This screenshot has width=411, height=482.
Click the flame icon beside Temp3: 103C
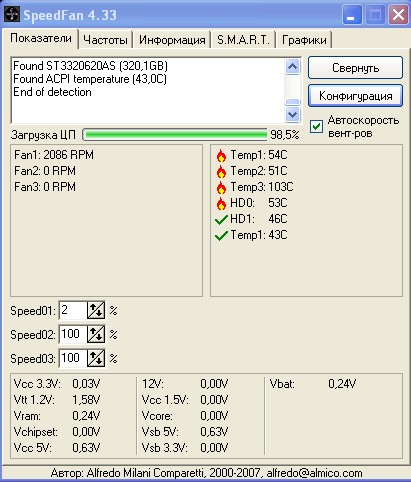[221, 188]
